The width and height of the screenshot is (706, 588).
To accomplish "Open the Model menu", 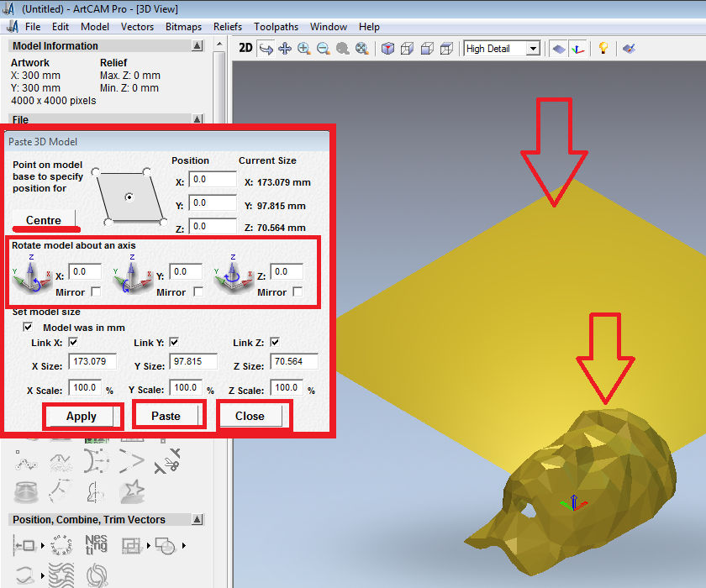I will tap(95, 27).
